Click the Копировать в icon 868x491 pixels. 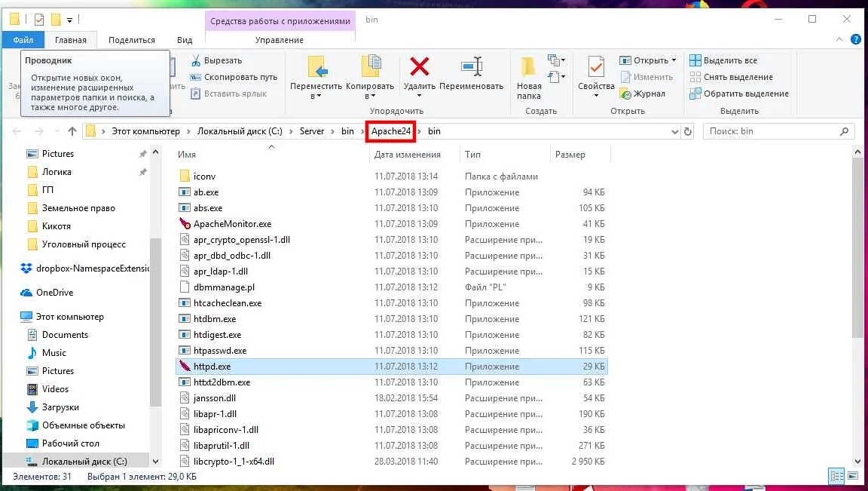(370, 66)
